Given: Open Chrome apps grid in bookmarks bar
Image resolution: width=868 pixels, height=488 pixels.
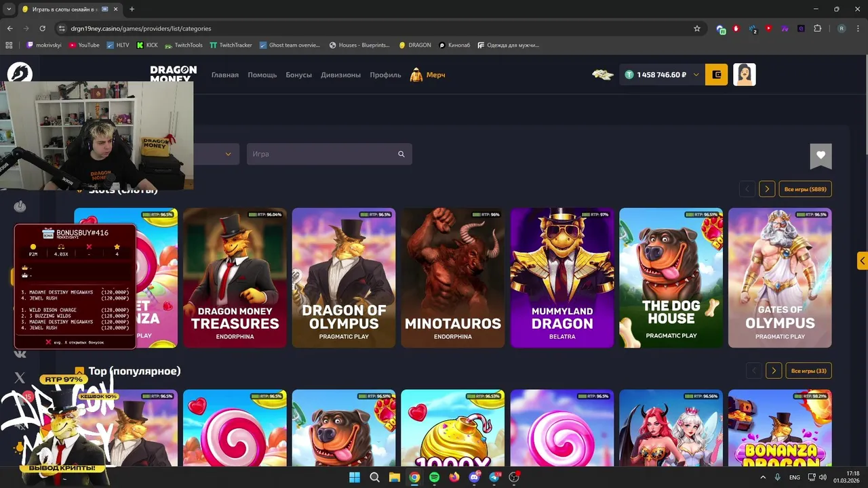Looking at the screenshot, I should [9, 45].
